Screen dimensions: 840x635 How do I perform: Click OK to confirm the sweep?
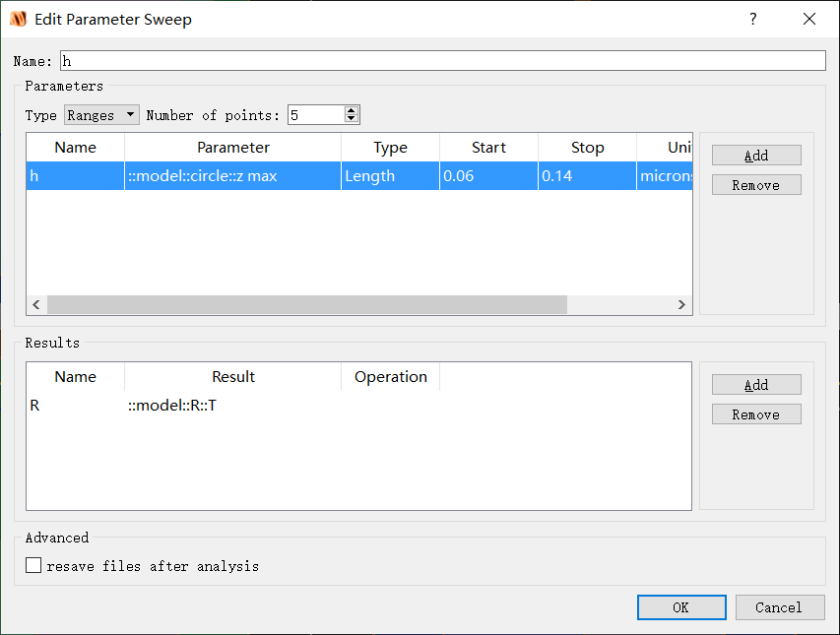coord(680,606)
